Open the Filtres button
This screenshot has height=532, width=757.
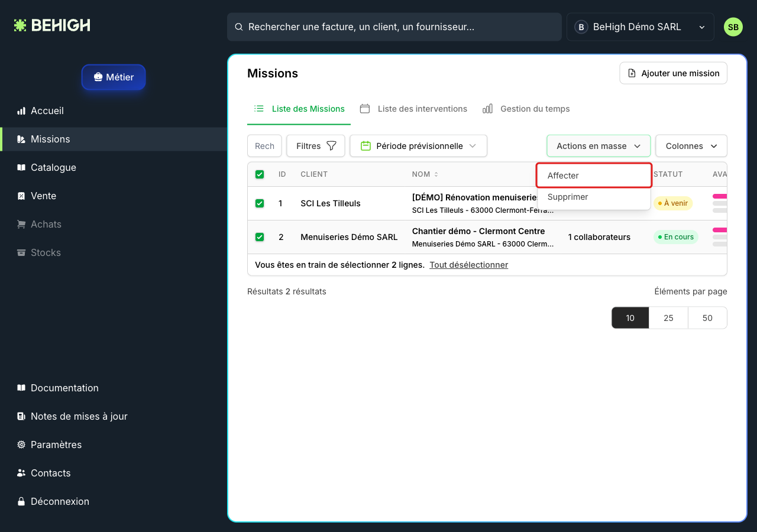coord(316,146)
